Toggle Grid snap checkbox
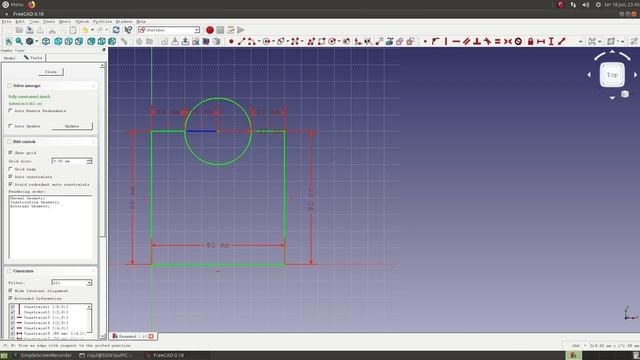Screen dimensions: 640x360 tap(11, 169)
